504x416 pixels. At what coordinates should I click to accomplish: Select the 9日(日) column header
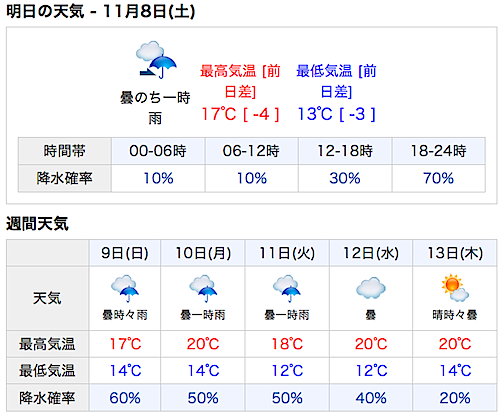[125, 253]
